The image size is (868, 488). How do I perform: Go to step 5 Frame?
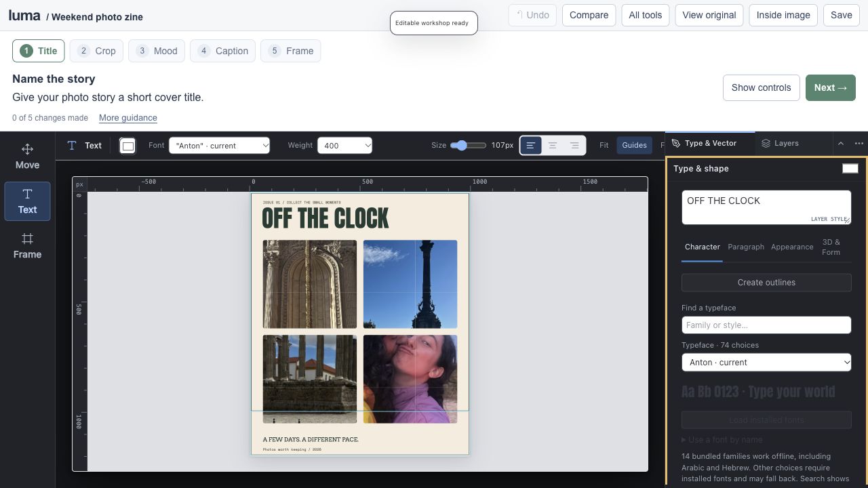(291, 51)
